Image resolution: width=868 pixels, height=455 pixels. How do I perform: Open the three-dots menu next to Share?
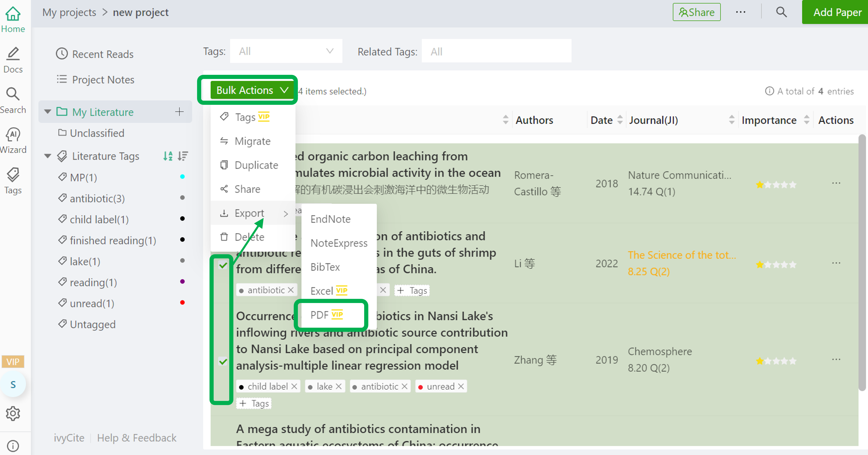point(740,12)
